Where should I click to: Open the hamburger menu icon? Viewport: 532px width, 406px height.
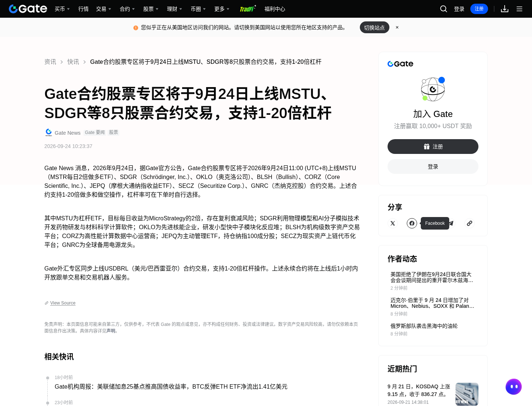point(519,9)
